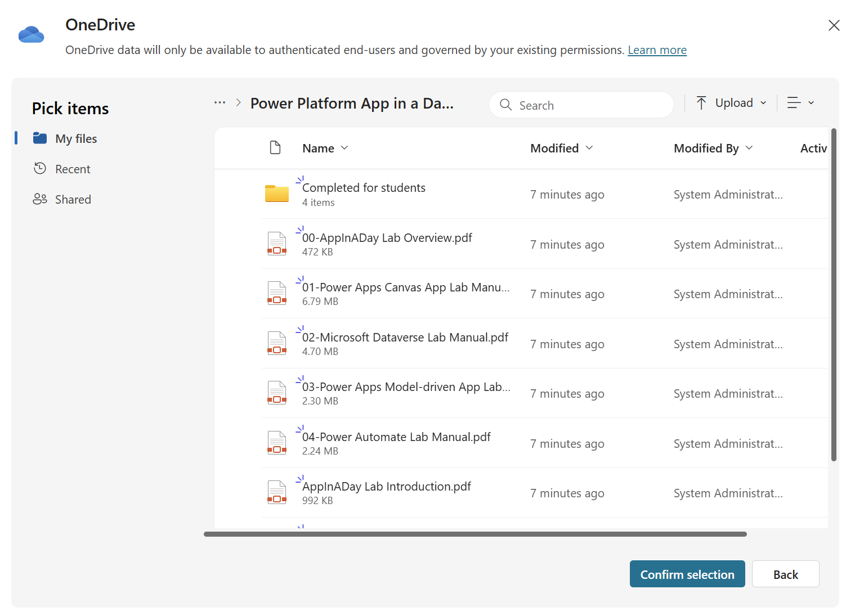Click the PDF icon for 00-AppInADay Lab Overview
Screen dimensions: 855x616
click(x=276, y=244)
